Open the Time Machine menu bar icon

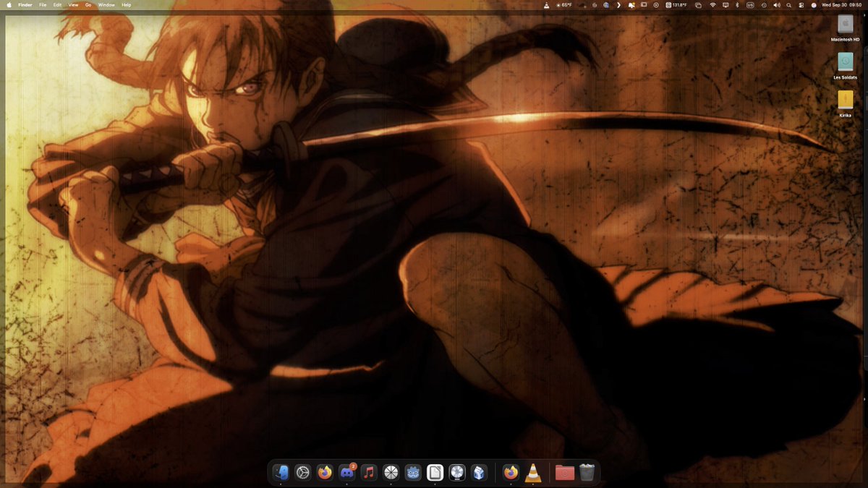[x=764, y=5]
